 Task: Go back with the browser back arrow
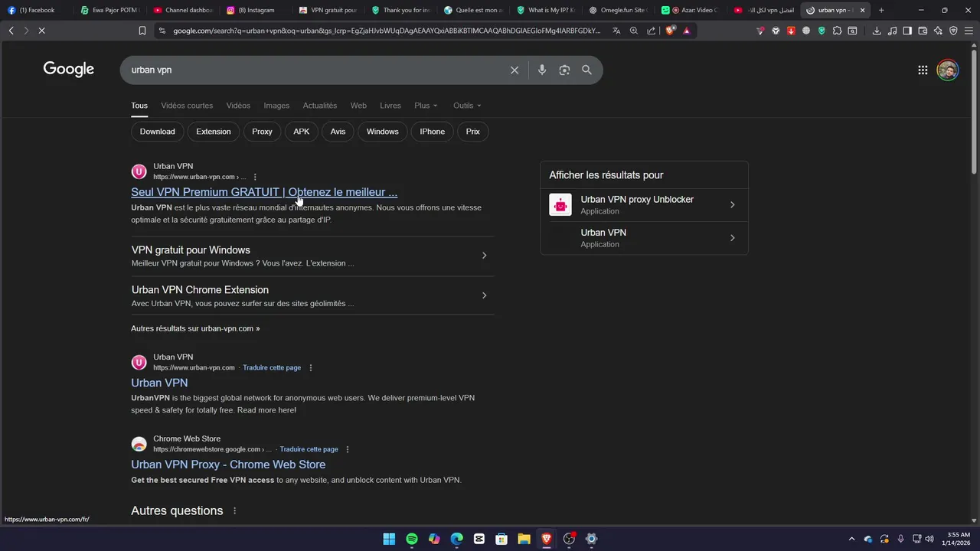(11, 31)
